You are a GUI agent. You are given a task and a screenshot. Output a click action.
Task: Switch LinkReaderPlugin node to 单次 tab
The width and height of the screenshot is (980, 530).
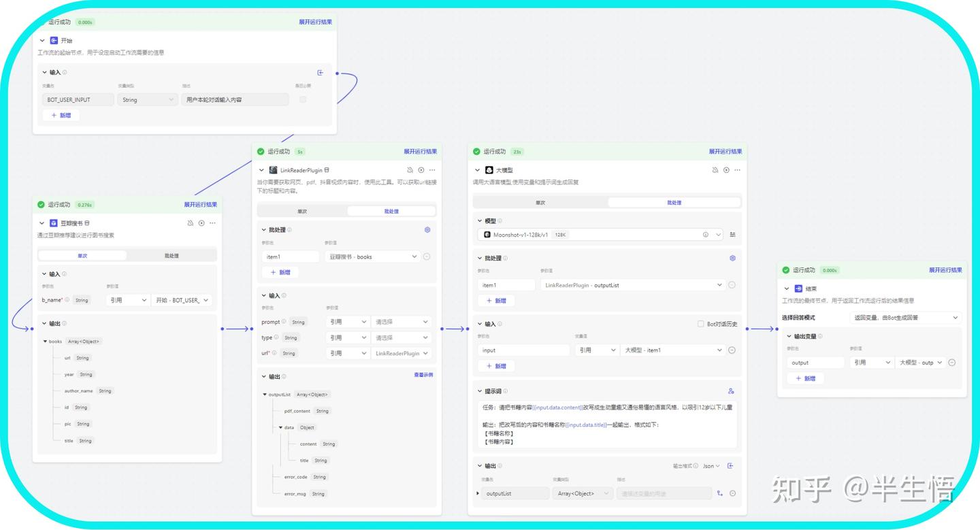pyautogui.click(x=303, y=212)
